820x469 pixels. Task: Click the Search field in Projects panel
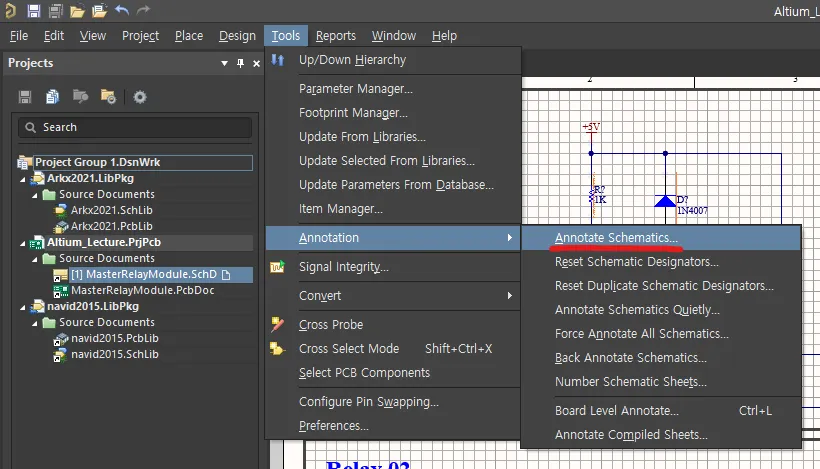pyautogui.click(x=135, y=127)
